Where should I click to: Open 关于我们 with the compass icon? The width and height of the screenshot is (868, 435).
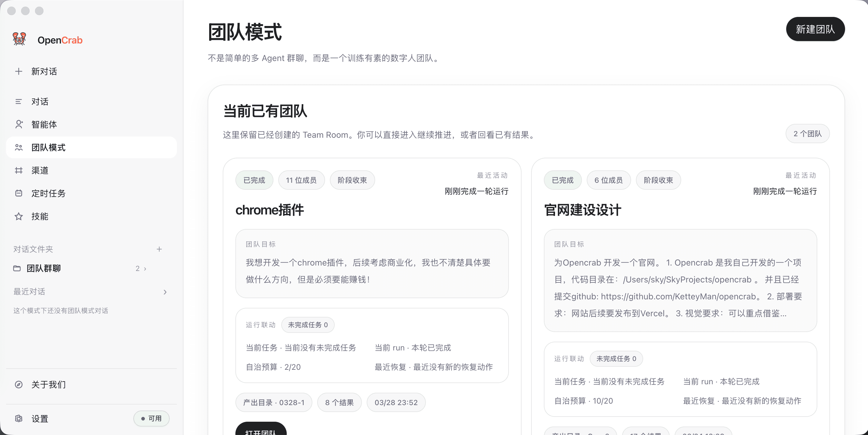[18, 385]
